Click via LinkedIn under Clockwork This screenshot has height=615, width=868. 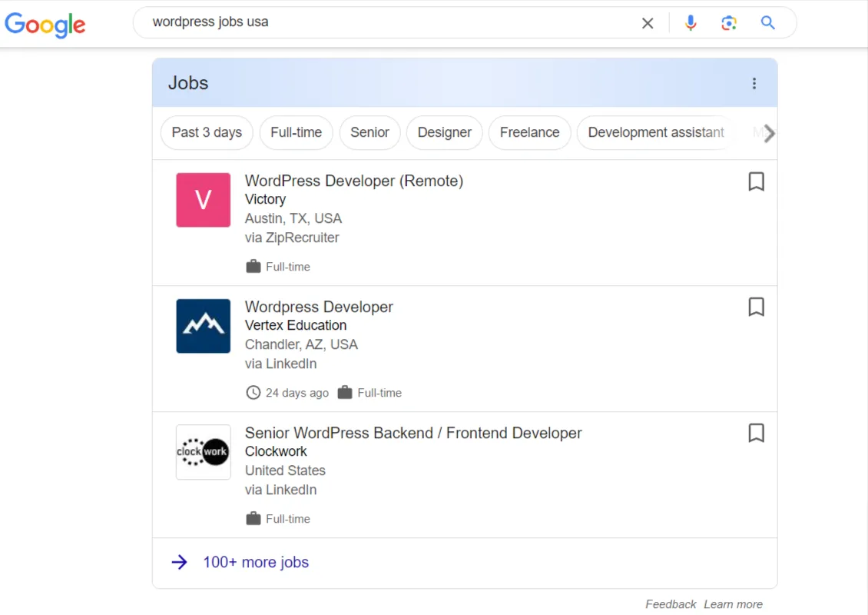point(280,490)
